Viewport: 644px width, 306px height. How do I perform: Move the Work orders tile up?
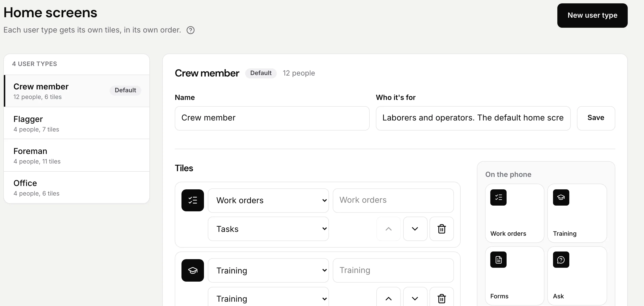pyautogui.click(x=389, y=229)
